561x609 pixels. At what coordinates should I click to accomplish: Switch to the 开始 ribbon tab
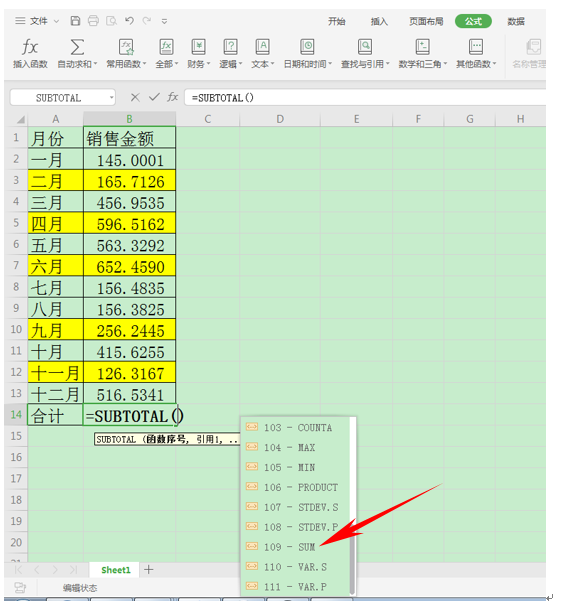point(336,21)
